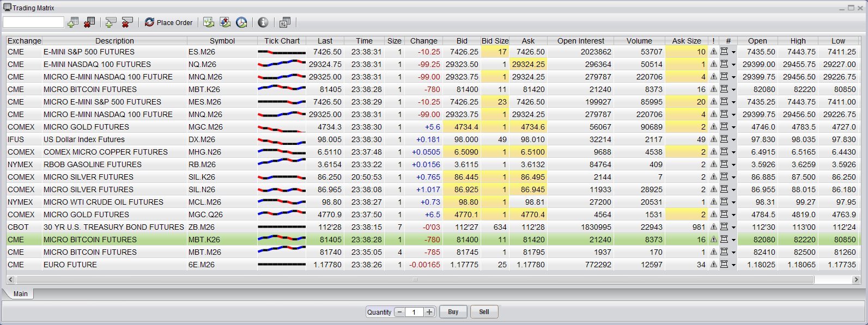Image resolution: width=868 pixels, height=325 pixels.
Task: Click the Quantity value field
Action: [414, 312]
